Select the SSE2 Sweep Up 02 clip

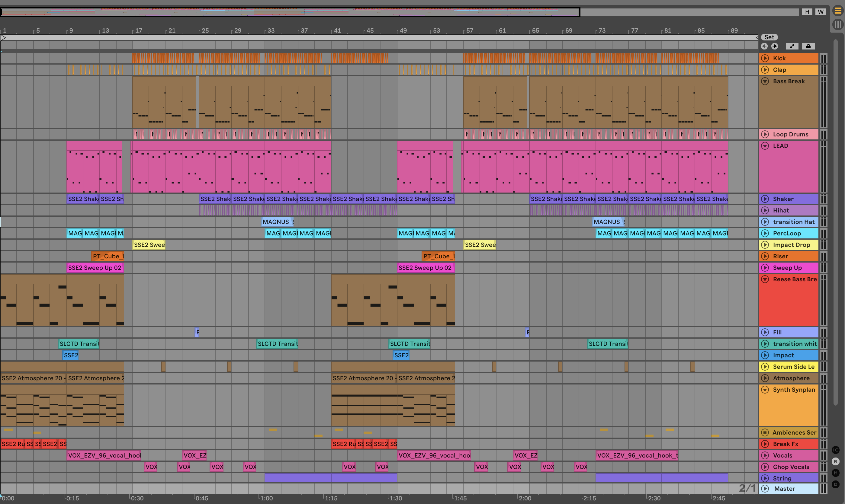(95, 268)
